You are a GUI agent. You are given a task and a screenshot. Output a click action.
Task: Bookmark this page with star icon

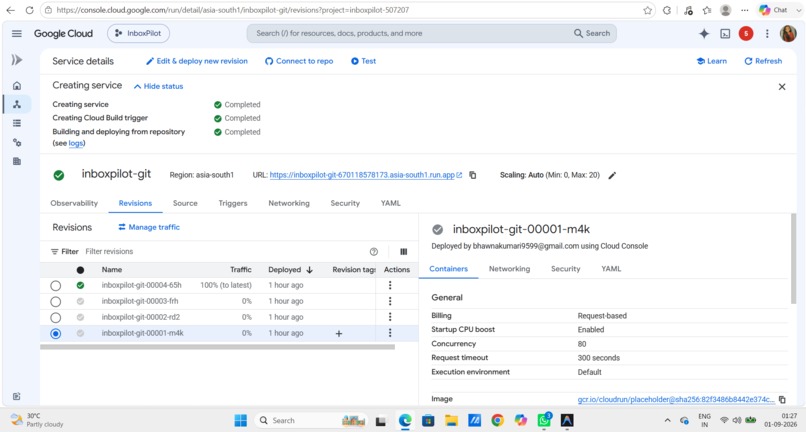pos(647,10)
